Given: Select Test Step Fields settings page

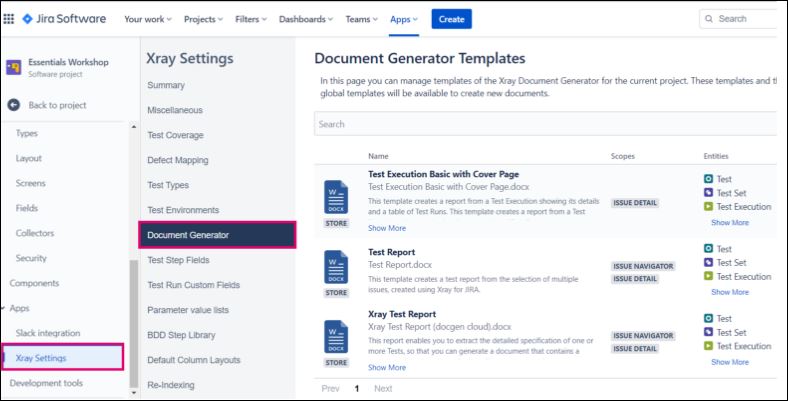Looking at the screenshot, I should click(181, 260).
